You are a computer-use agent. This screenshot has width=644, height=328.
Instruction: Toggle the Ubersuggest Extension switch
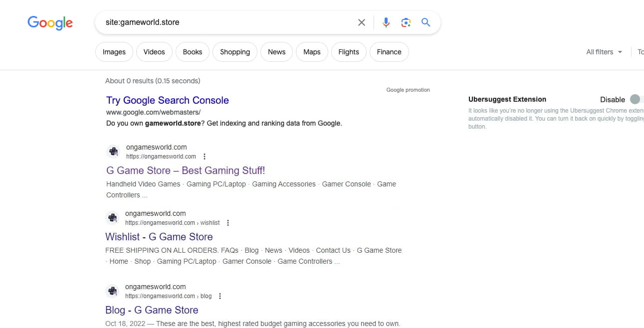tap(637, 100)
